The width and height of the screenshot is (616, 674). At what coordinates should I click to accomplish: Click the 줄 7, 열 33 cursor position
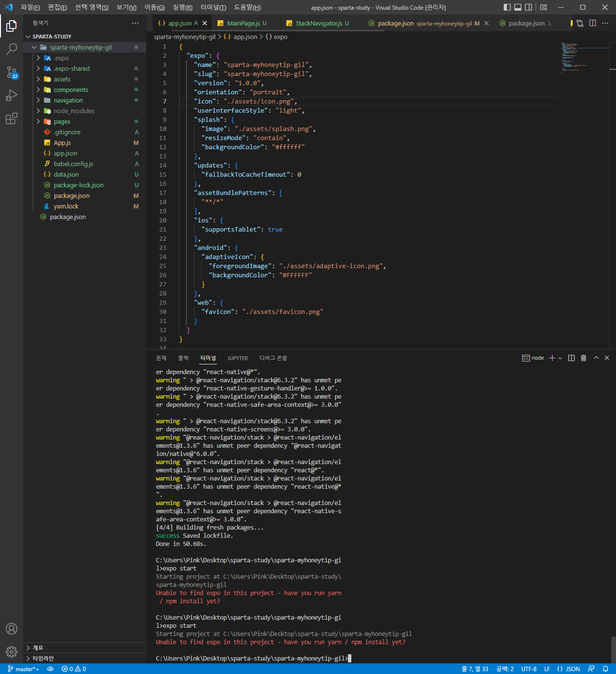click(x=475, y=669)
